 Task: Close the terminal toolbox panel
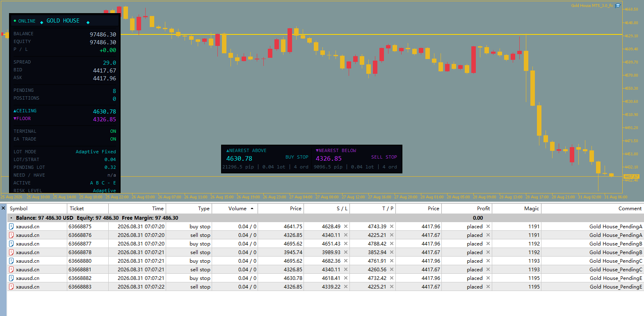(x=3, y=208)
